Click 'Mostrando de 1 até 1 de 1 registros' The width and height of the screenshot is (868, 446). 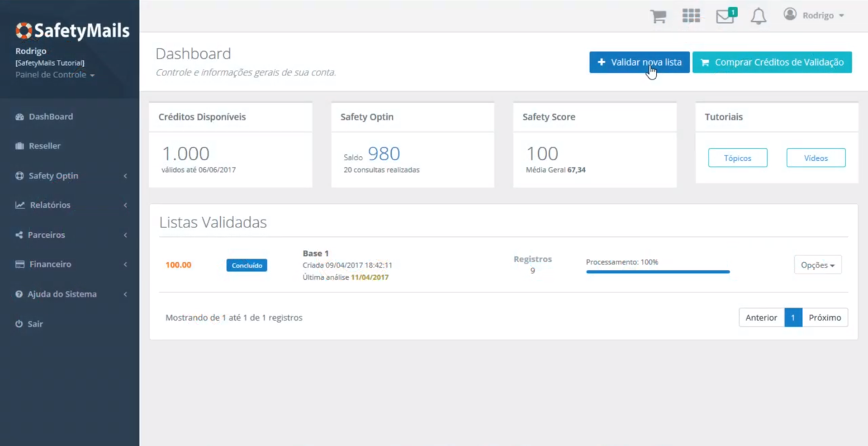point(234,317)
